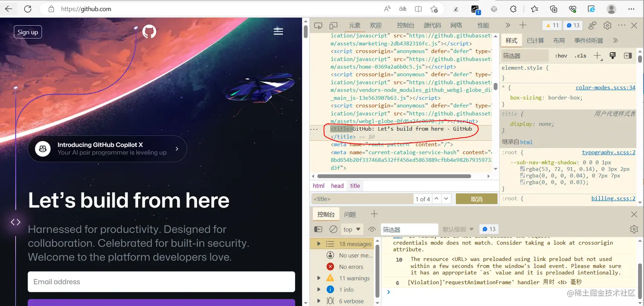Add a new DevTools tool tab
The image size is (644, 306).
pyautogui.click(x=523, y=26)
